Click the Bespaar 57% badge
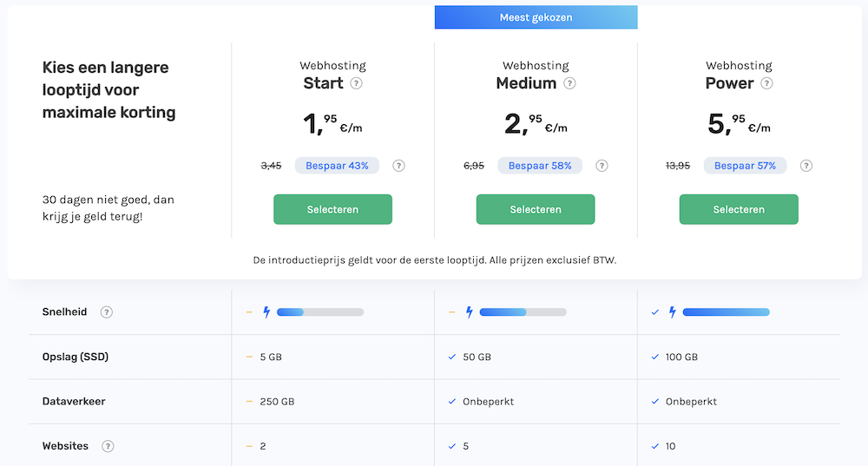 (744, 166)
